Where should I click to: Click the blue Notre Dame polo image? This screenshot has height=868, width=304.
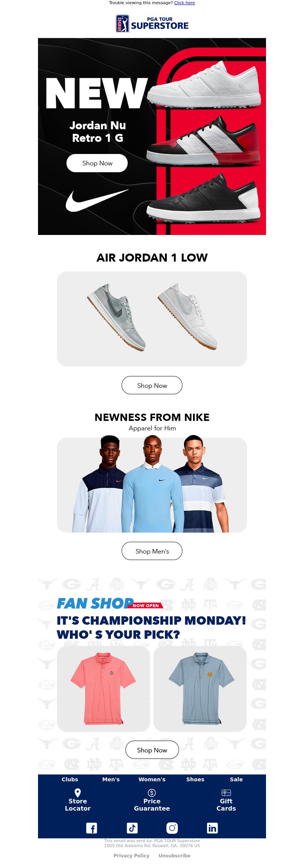200,689
